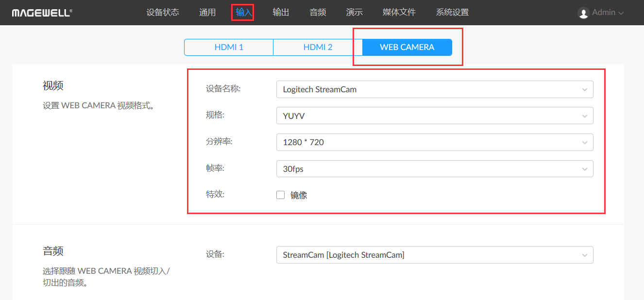The width and height of the screenshot is (644, 300).
Task: Open the 媒体文件 menu
Action: tap(399, 13)
